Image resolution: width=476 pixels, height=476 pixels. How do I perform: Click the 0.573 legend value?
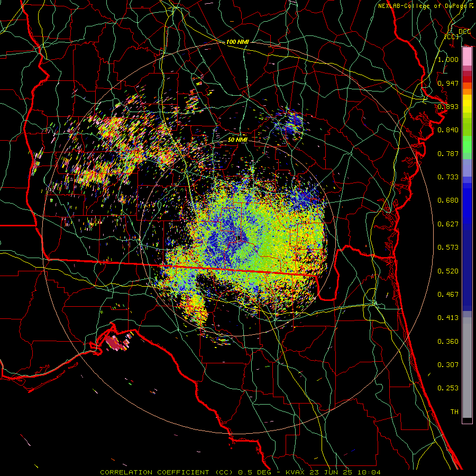tap(448, 248)
